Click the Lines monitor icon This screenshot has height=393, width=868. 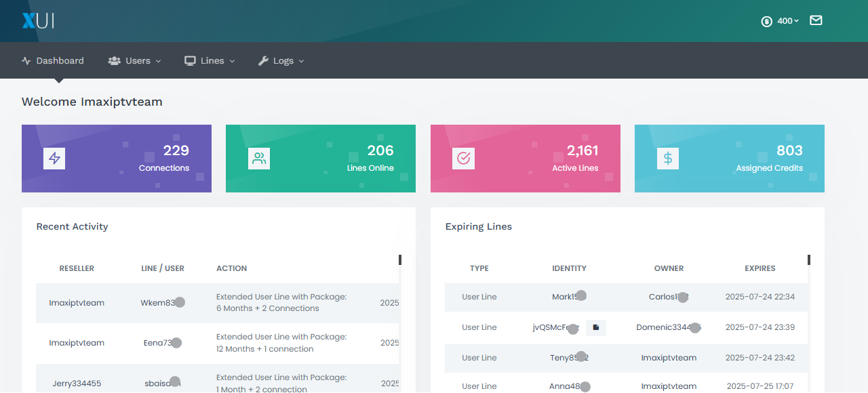coord(190,61)
